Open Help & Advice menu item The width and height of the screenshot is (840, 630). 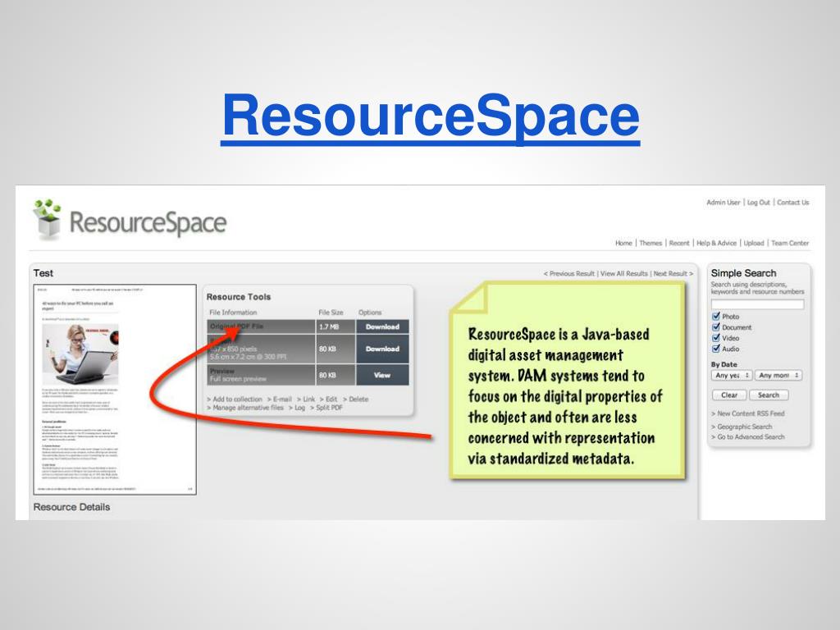pyautogui.click(x=716, y=243)
